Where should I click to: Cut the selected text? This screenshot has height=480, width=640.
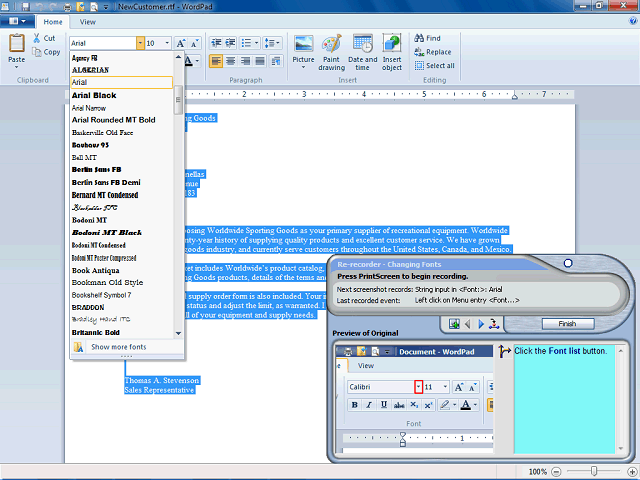[x=44, y=38]
